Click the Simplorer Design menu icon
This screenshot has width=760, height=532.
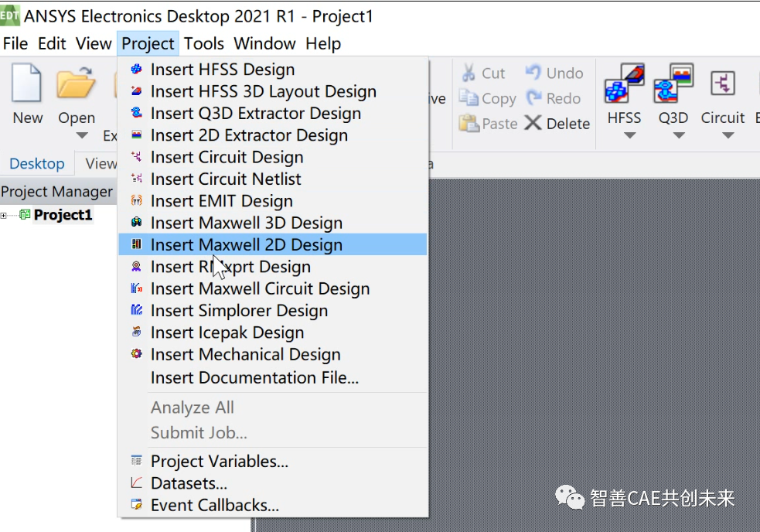[137, 309]
